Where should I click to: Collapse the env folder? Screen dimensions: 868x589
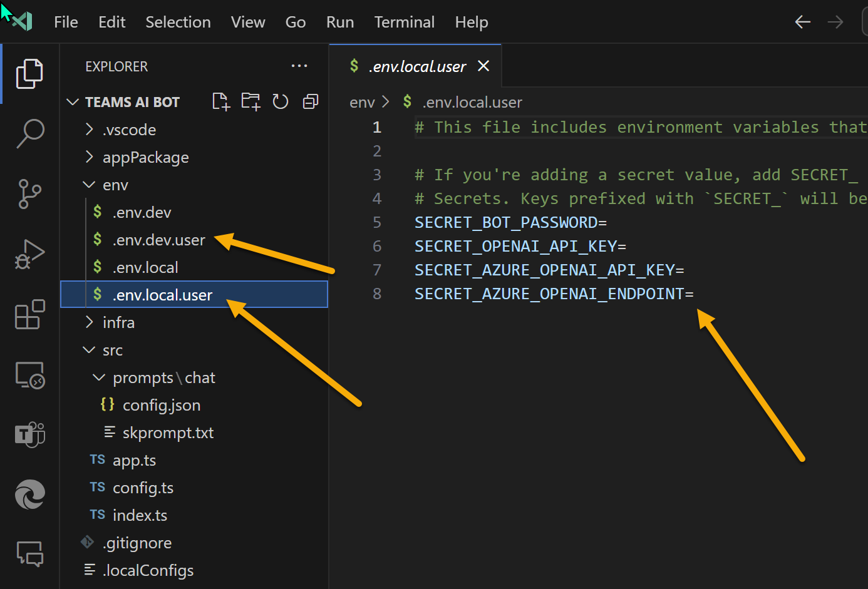click(x=115, y=185)
